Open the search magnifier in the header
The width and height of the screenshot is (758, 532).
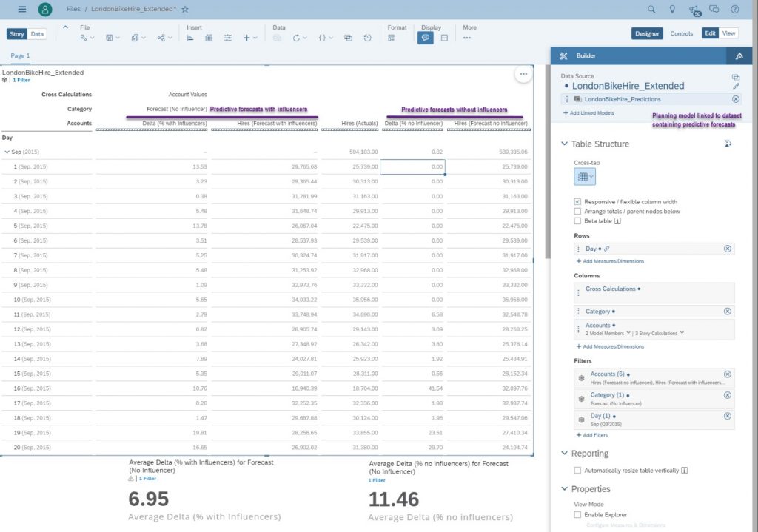click(651, 9)
